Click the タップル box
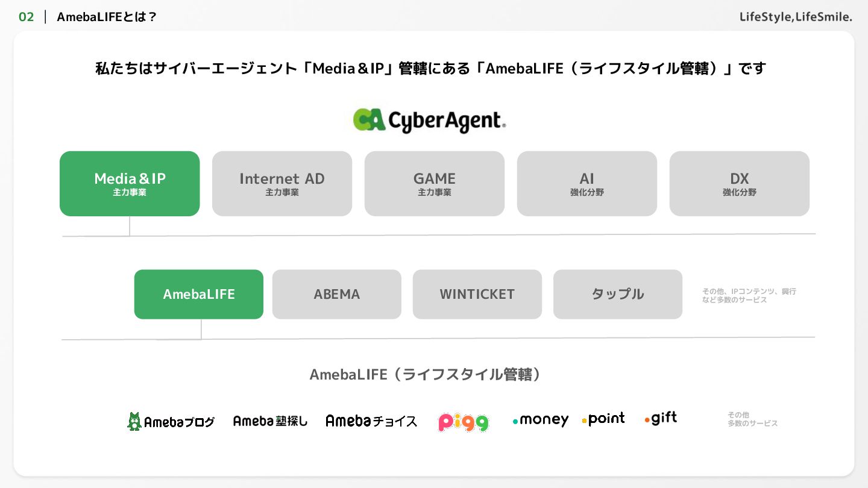 point(618,294)
